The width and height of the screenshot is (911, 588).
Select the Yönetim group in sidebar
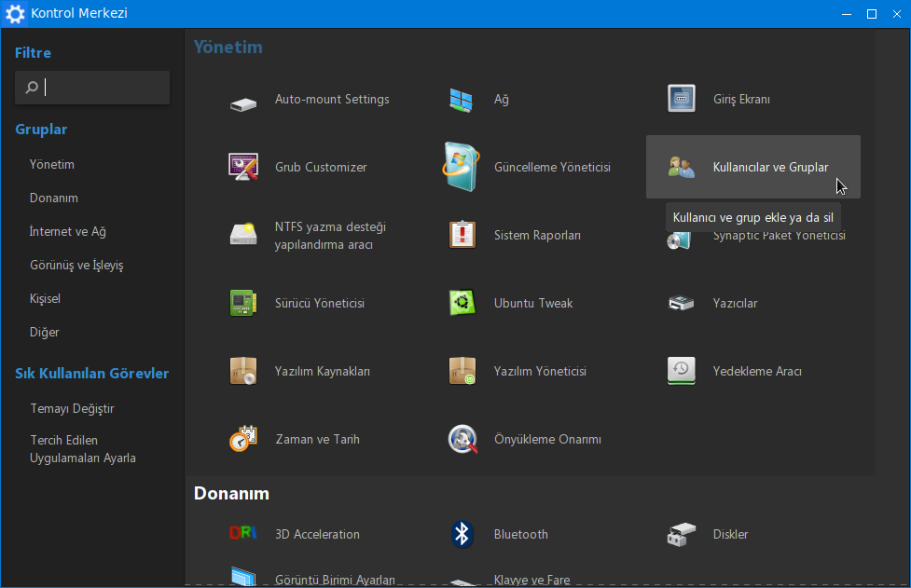(51, 164)
